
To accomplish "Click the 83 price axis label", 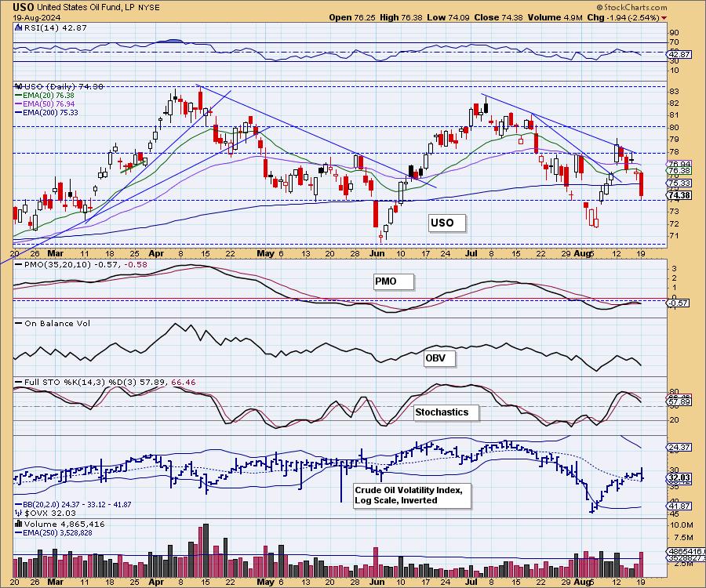I will tap(674, 91).
